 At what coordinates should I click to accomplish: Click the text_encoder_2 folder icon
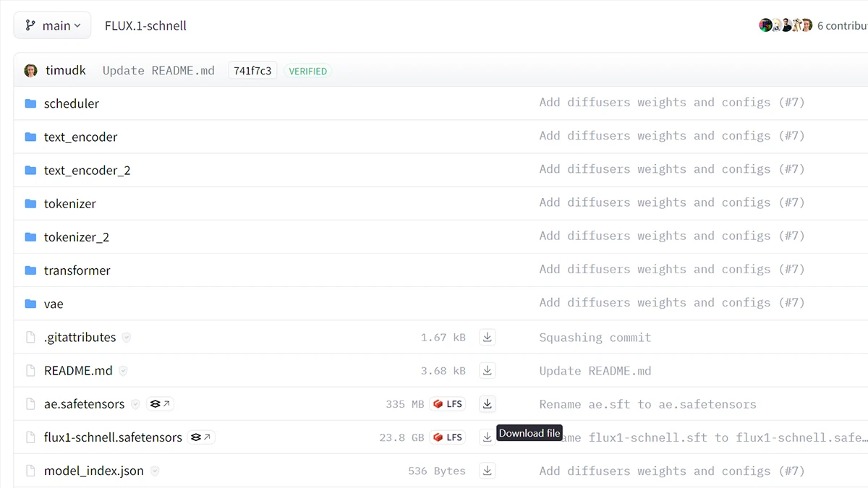tap(30, 170)
